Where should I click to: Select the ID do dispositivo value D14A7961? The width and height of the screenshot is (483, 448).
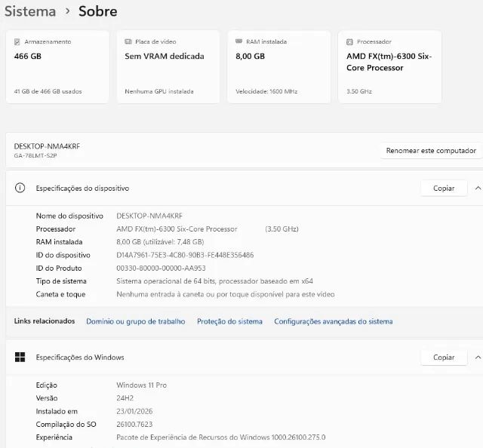tap(185, 255)
